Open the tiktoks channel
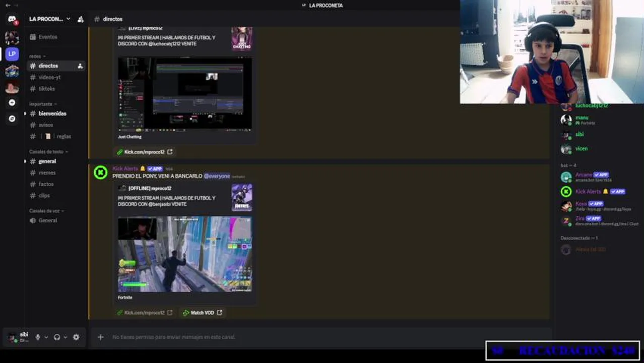 pos(55,89)
